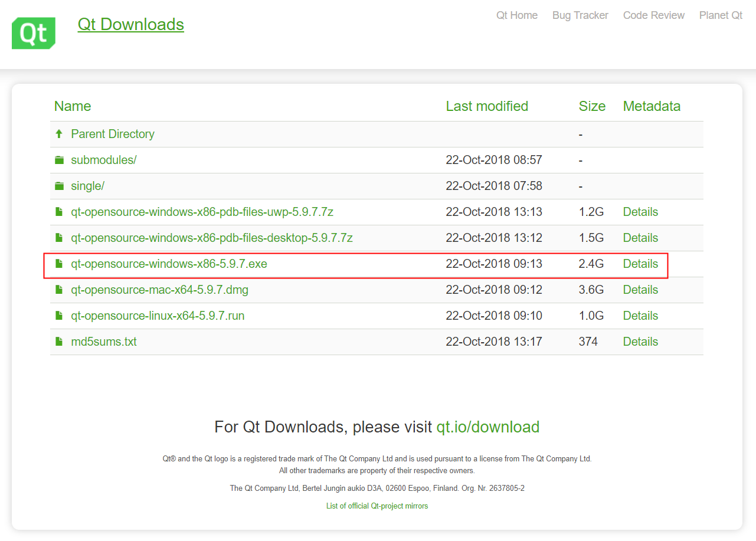This screenshot has width=756, height=541.
Task: Click the 3.6G size value
Action: click(x=591, y=290)
